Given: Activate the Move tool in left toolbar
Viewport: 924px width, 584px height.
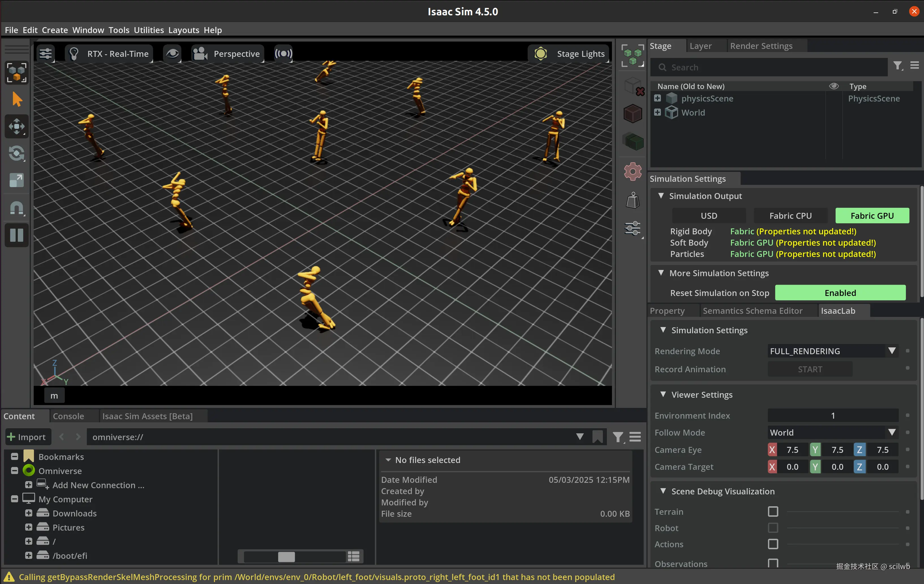Looking at the screenshot, I should coord(17,126).
